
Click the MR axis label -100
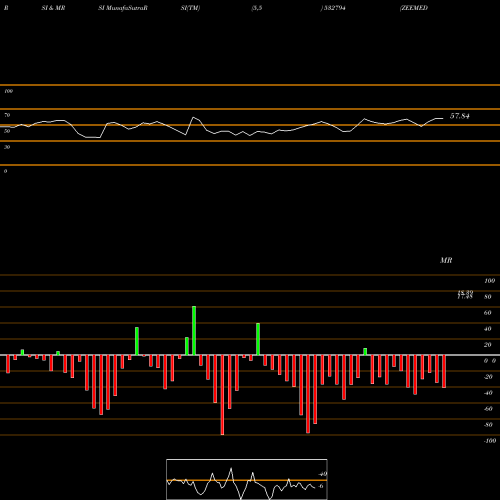coord(490,441)
